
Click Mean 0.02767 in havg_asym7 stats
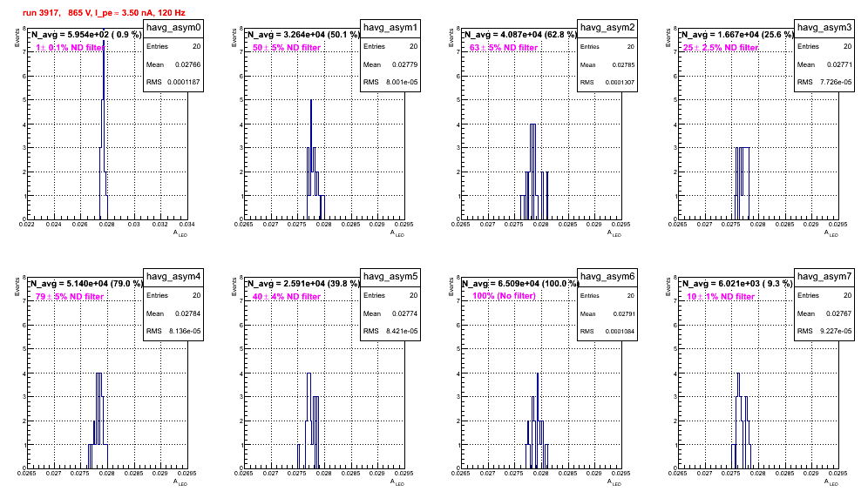(x=824, y=313)
